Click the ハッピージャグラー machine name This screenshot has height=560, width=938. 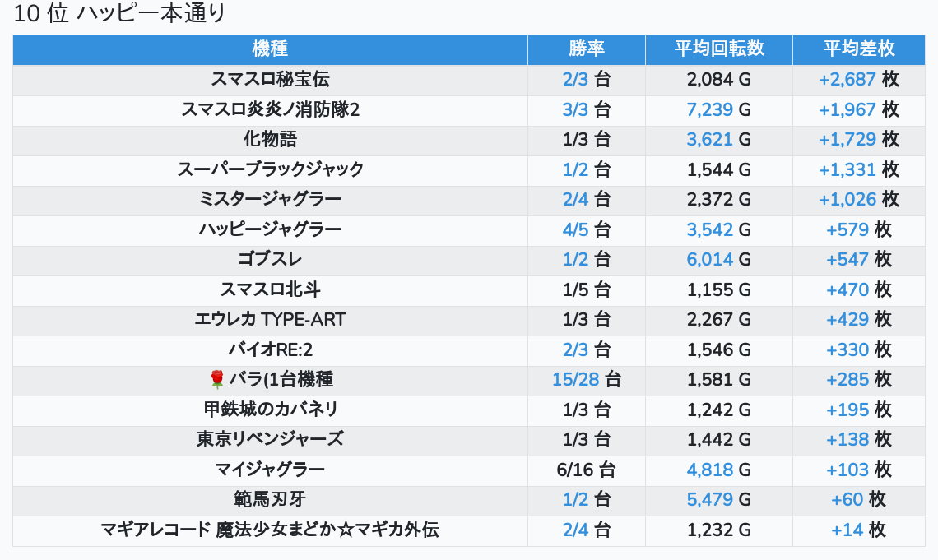[270, 229]
